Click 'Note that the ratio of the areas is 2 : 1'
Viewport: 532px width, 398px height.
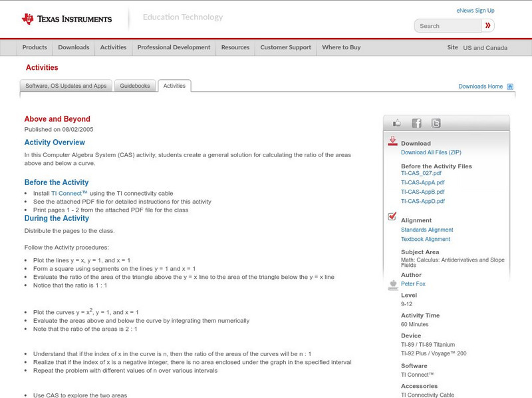pyautogui.click(x=85, y=329)
